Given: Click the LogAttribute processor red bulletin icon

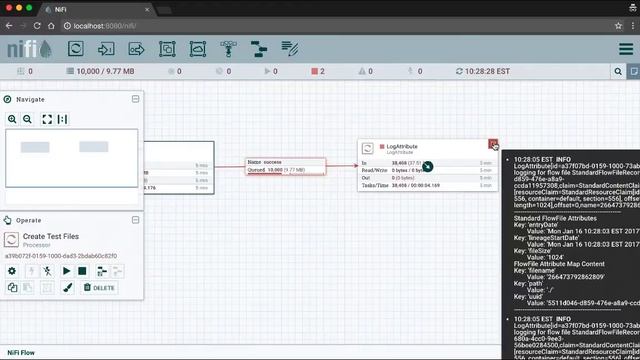Looking at the screenshot, I should pyautogui.click(x=493, y=144).
